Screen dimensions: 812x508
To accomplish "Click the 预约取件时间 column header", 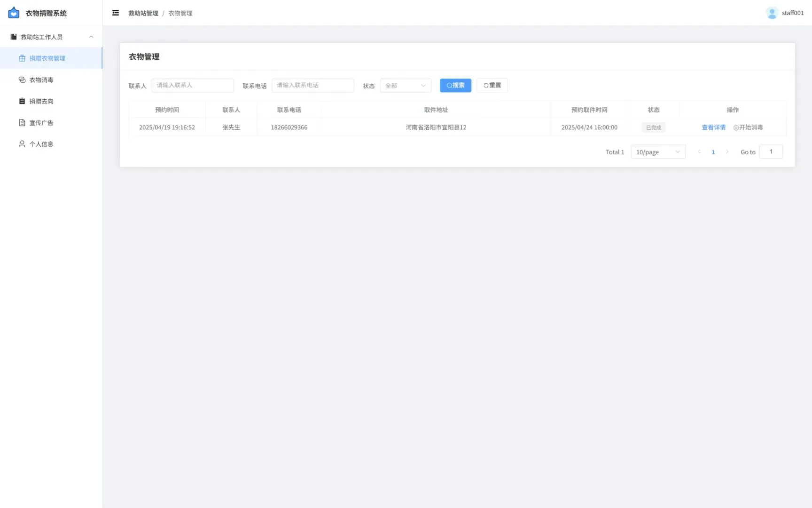I will click(x=589, y=110).
